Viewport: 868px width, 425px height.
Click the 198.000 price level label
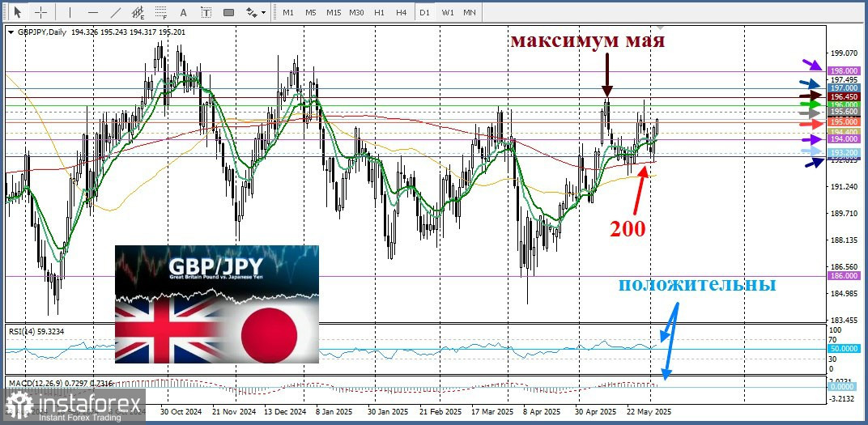pos(844,71)
